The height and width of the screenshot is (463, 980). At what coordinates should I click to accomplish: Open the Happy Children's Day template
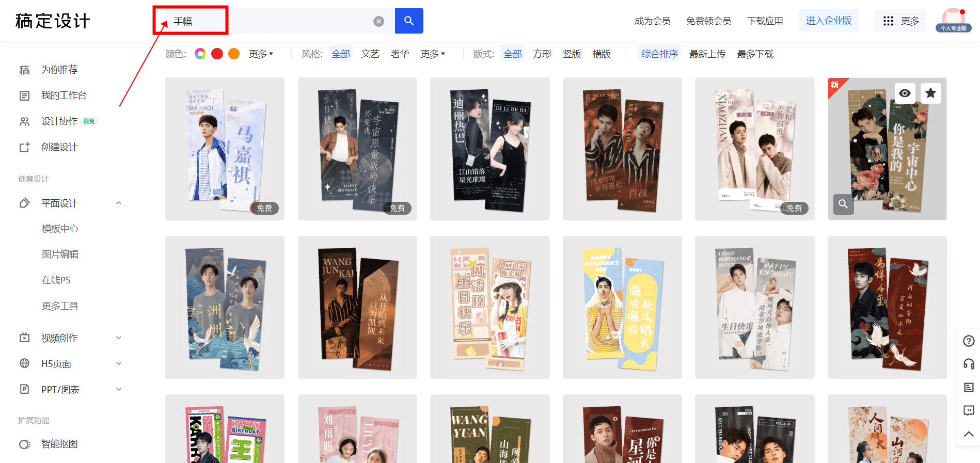pyautogui.click(x=622, y=308)
